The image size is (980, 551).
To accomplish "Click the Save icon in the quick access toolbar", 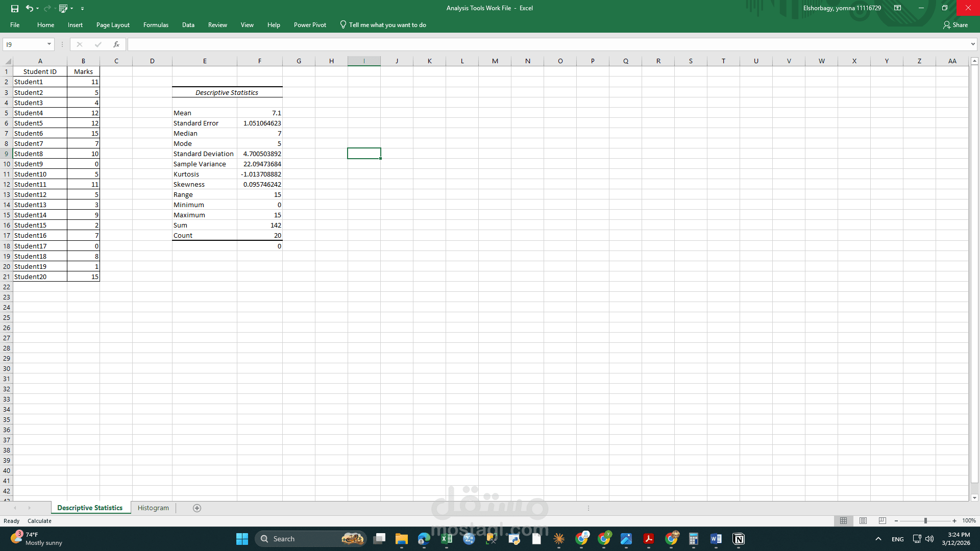I will [14, 8].
